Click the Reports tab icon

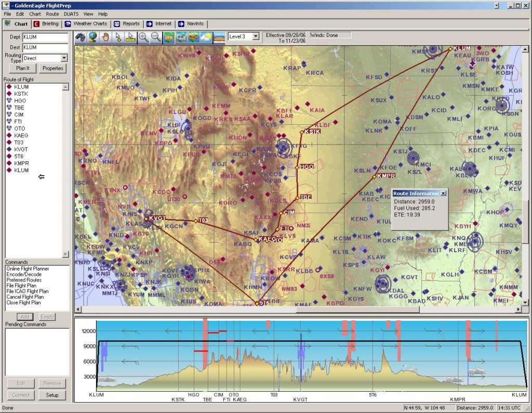point(117,24)
